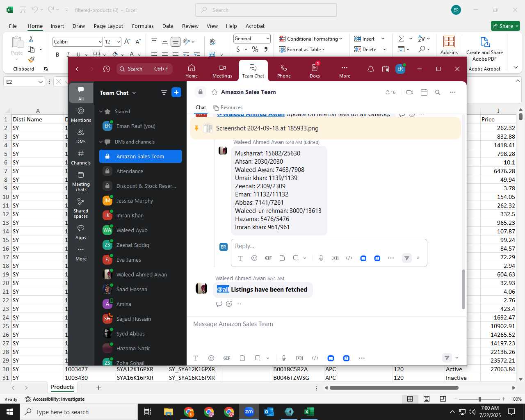Insert GIF from the bottom compose toolbar
The image size is (525, 420).
[227, 358]
